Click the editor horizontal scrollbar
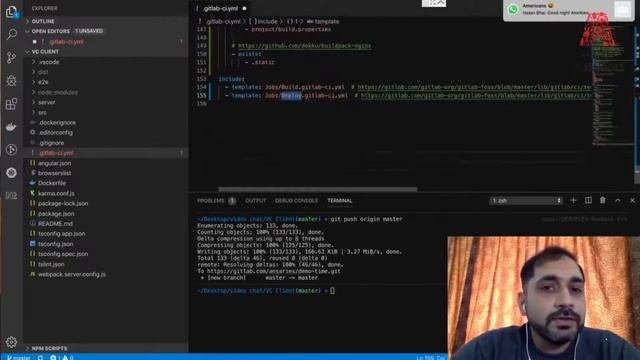The width and height of the screenshot is (640, 360). coord(318,189)
